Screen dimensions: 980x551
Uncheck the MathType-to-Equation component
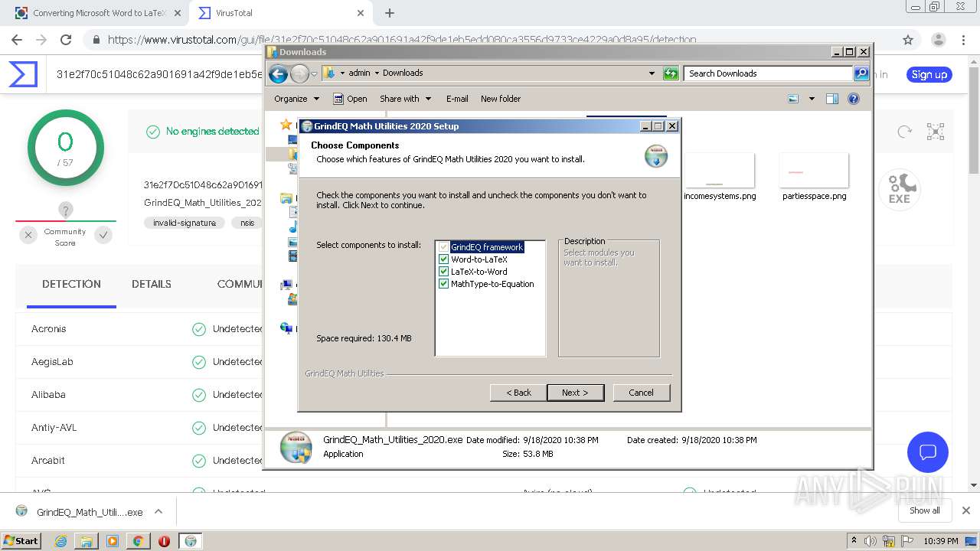pos(443,284)
